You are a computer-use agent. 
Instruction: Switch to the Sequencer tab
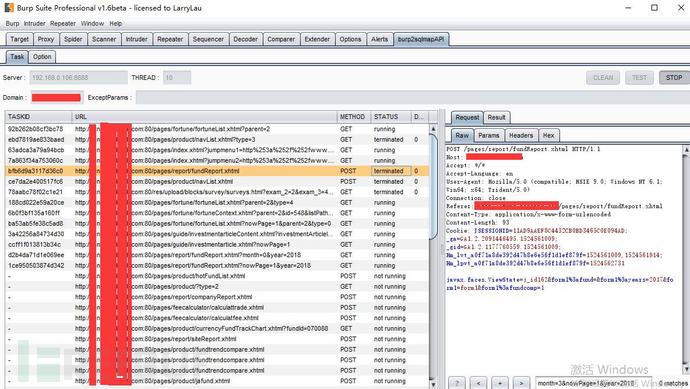[x=208, y=39]
